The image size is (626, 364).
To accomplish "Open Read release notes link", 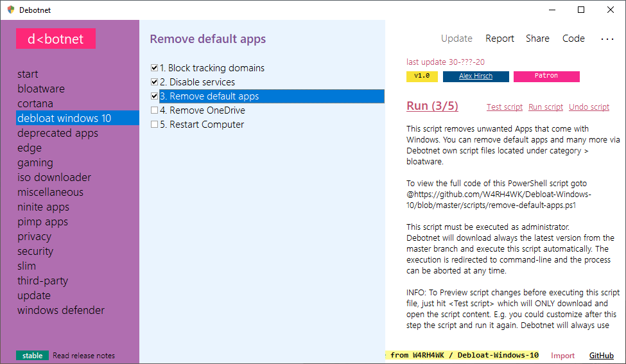I will [84, 356].
